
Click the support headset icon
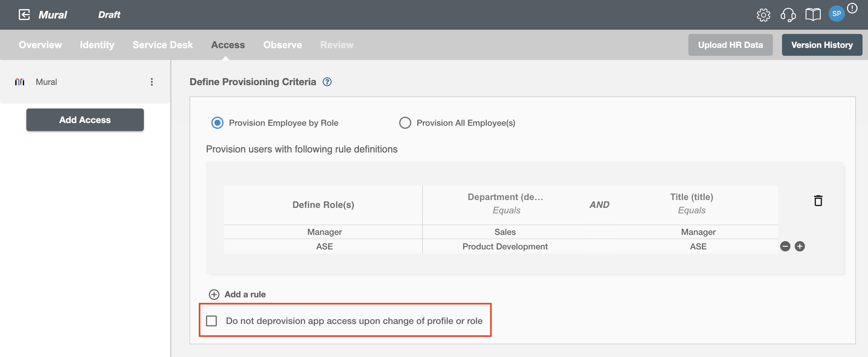point(788,15)
